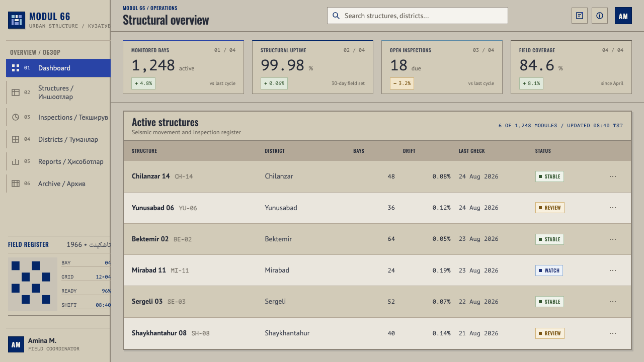Click the Search structures input field

click(418, 16)
